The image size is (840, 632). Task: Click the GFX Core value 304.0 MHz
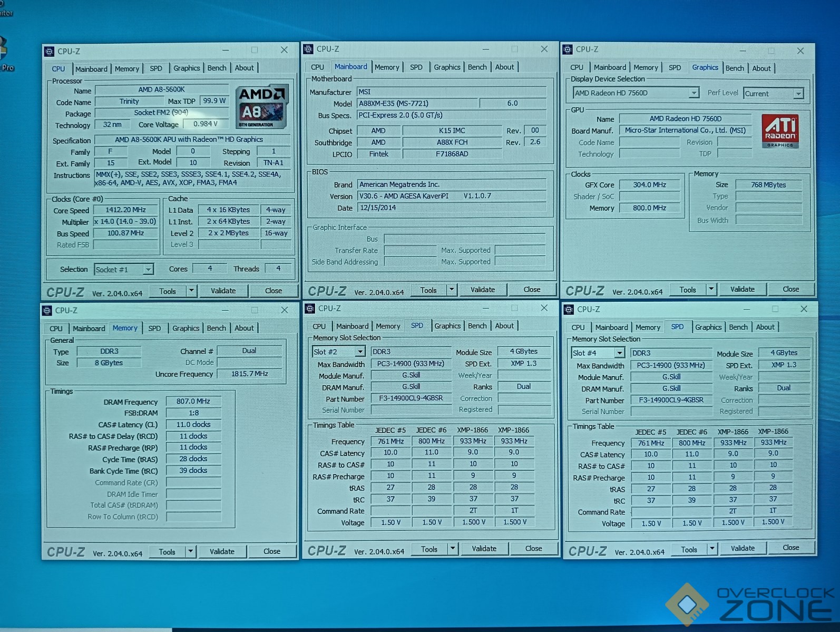(x=650, y=185)
